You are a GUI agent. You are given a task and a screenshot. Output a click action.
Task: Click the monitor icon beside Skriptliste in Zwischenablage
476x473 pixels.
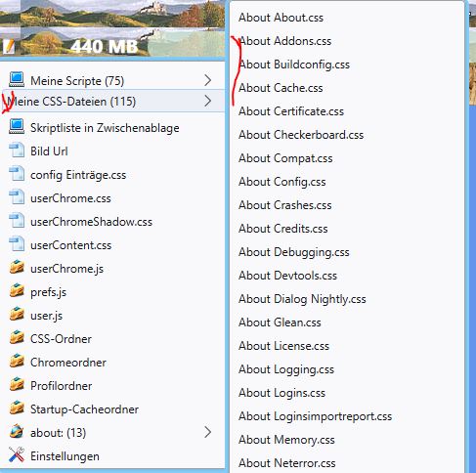pyautogui.click(x=17, y=127)
